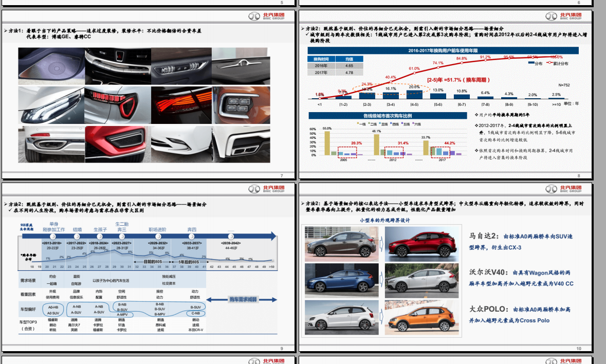The image size is (606, 364).
Task: Click the 大众POLO description heading
Action: click(x=489, y=309)
